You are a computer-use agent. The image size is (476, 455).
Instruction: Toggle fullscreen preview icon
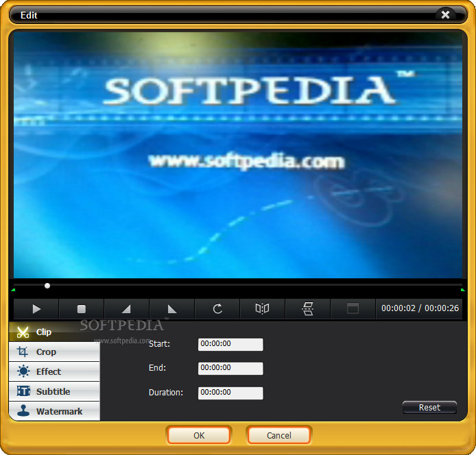(353, 309)
